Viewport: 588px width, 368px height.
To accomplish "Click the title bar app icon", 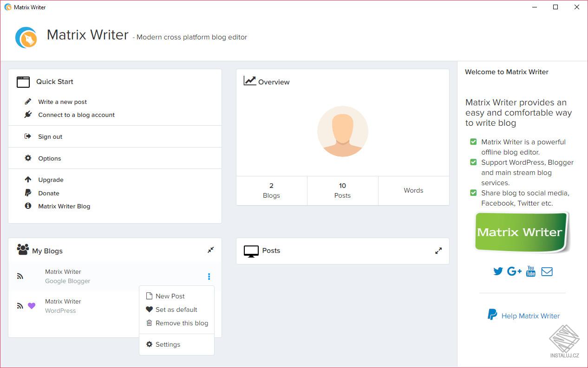I will coord(7,7).
